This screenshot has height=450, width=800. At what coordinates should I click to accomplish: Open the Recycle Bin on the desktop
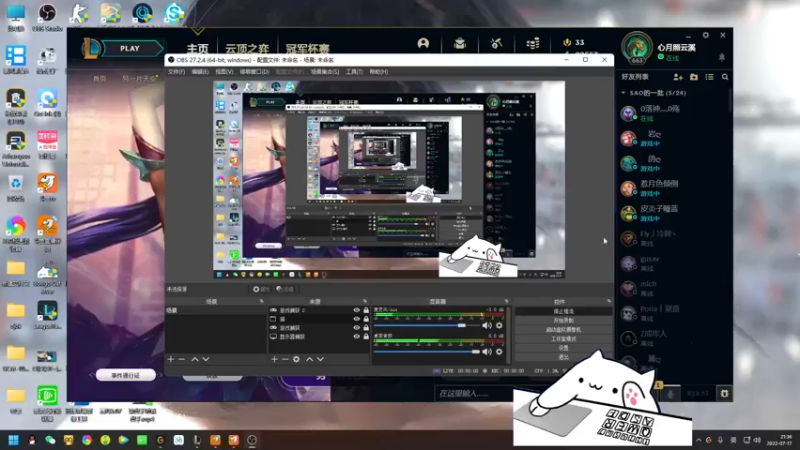click(16, 188)
